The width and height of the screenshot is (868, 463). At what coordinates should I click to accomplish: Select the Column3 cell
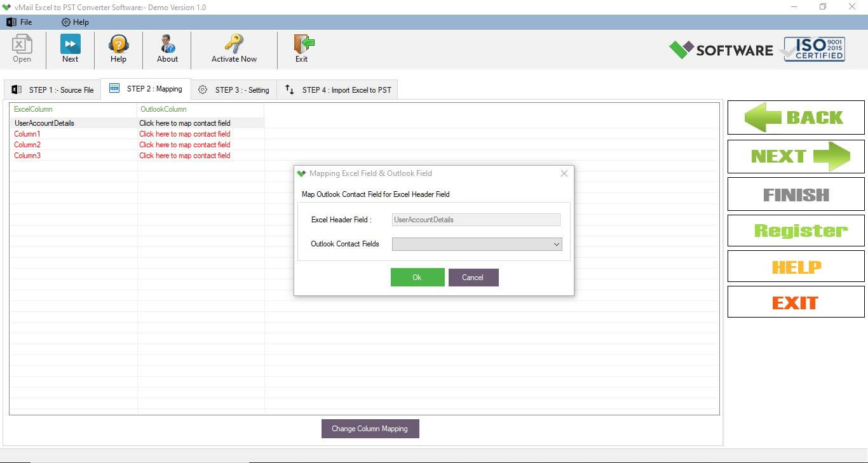tap(74, 156)
